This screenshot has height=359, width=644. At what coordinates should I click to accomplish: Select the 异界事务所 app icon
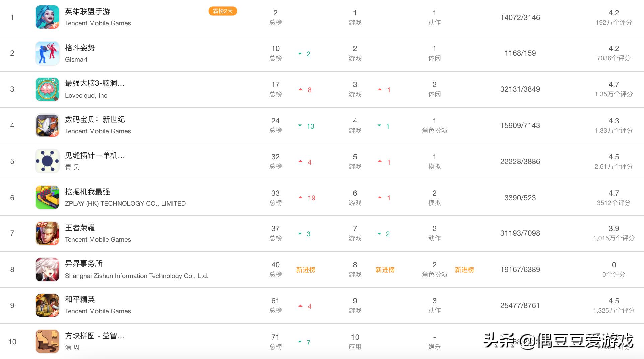[x=47, y=270]
